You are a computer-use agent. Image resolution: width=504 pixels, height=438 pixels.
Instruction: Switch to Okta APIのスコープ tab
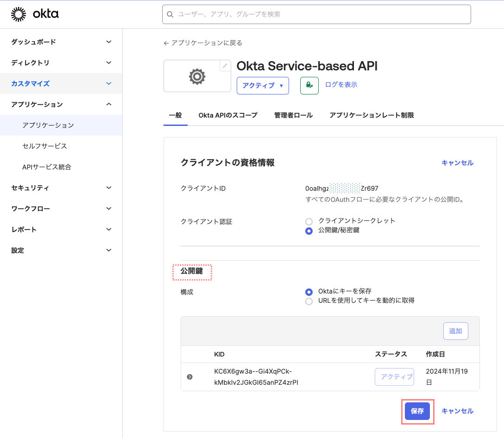click(x=227, y=115)
